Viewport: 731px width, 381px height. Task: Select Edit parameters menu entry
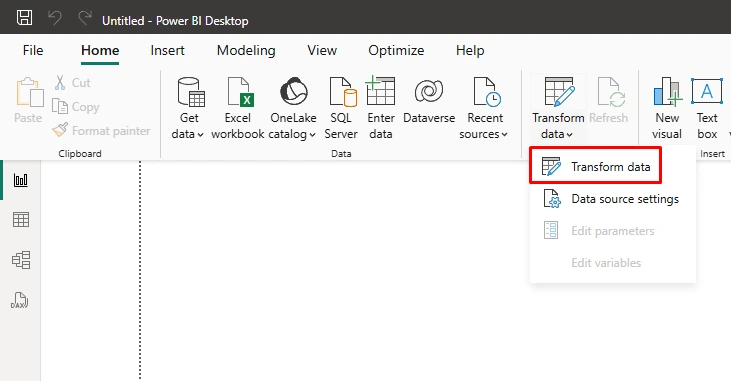pyautogui.click(x=613, y=231)
